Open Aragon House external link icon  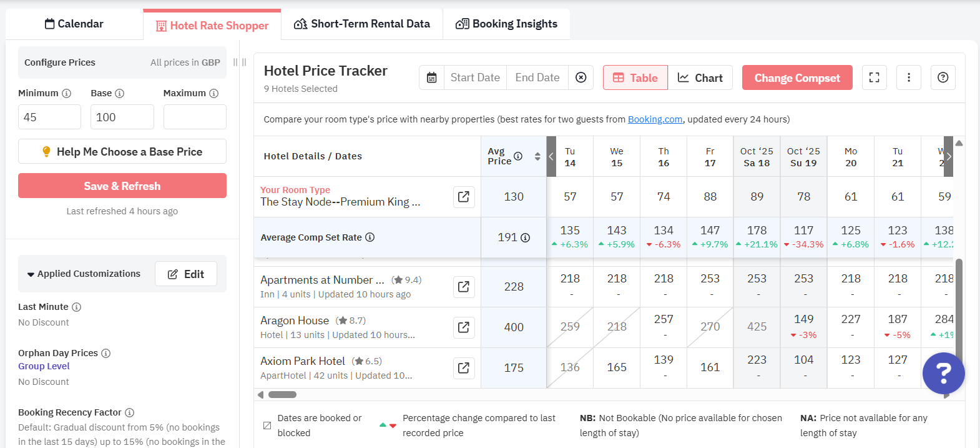pyautogui.click(x=463, y=327)
